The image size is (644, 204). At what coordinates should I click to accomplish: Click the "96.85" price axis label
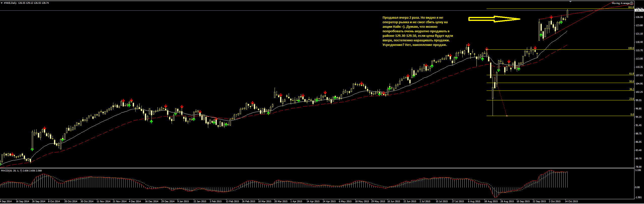point(639,109)
